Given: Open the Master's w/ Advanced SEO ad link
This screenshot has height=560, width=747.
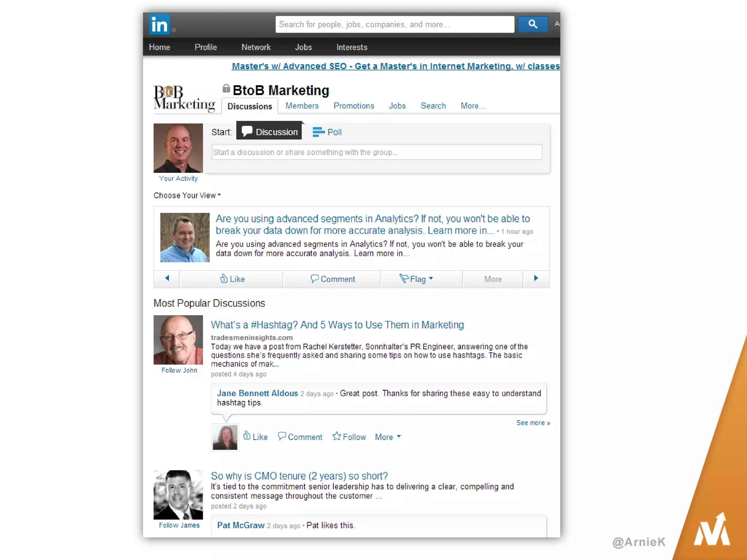Looking at the screenshot, I should (395, 66).
